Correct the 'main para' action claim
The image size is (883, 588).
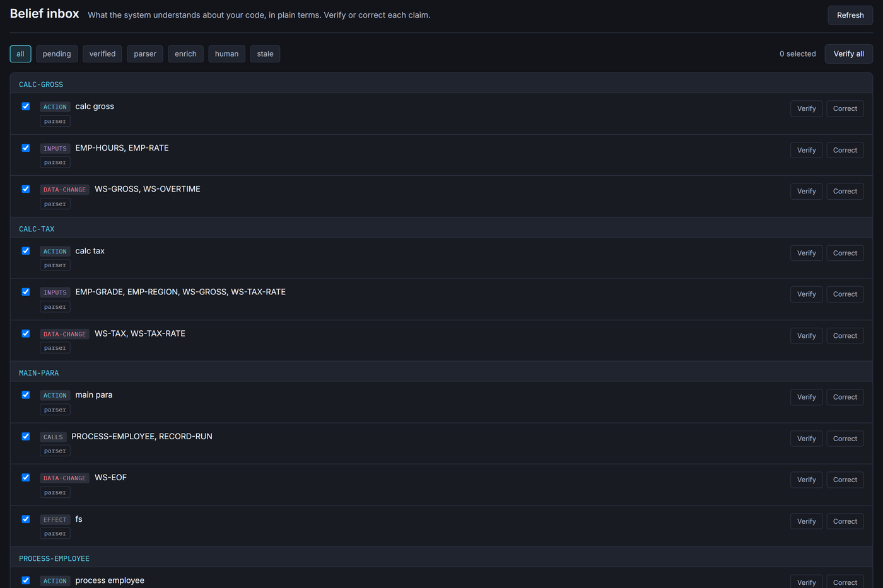tap(845, 397)
